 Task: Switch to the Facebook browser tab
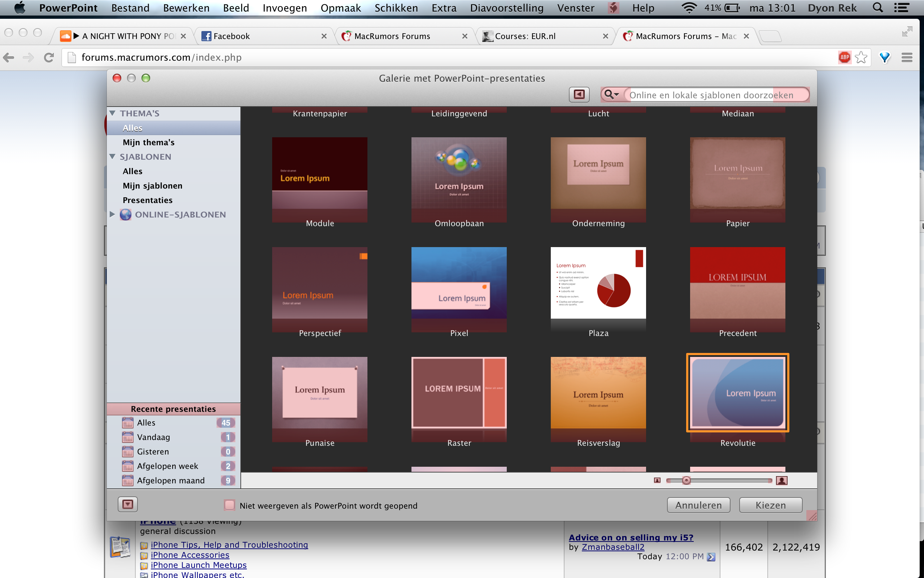[x=263, y=36]
